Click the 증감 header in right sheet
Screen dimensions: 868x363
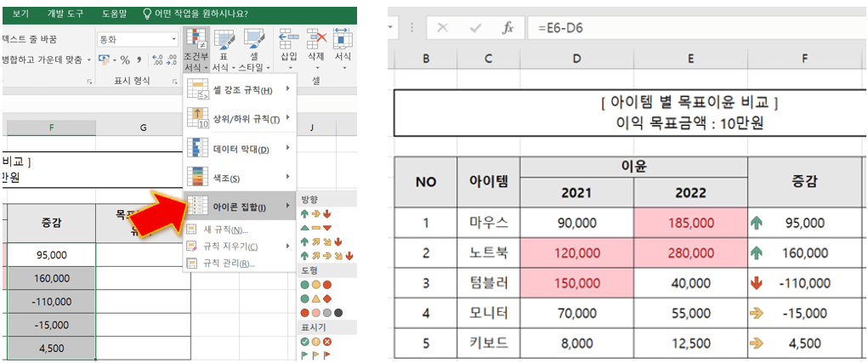click(804, 180)
